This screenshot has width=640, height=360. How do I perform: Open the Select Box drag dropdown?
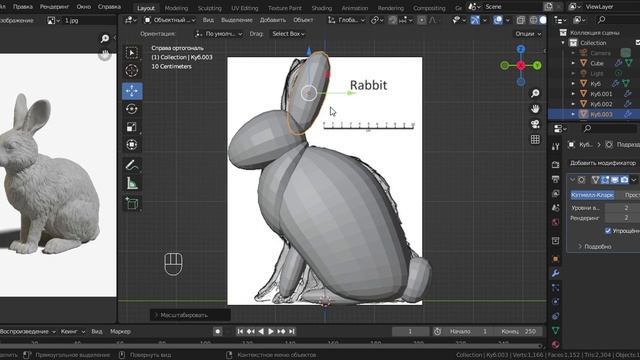tap(289, 34)
